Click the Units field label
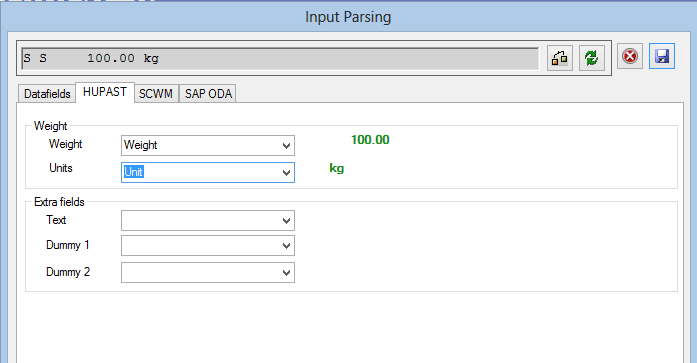The height and width of the screenshot is (363, 697). 61,168
